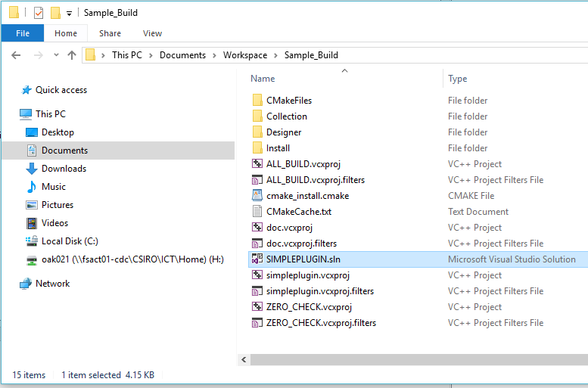Image resolution: width=588 pixels, height=388 pixels.
Task: Click the horizontal scrollbar track
Action: [x=419, y=360]
